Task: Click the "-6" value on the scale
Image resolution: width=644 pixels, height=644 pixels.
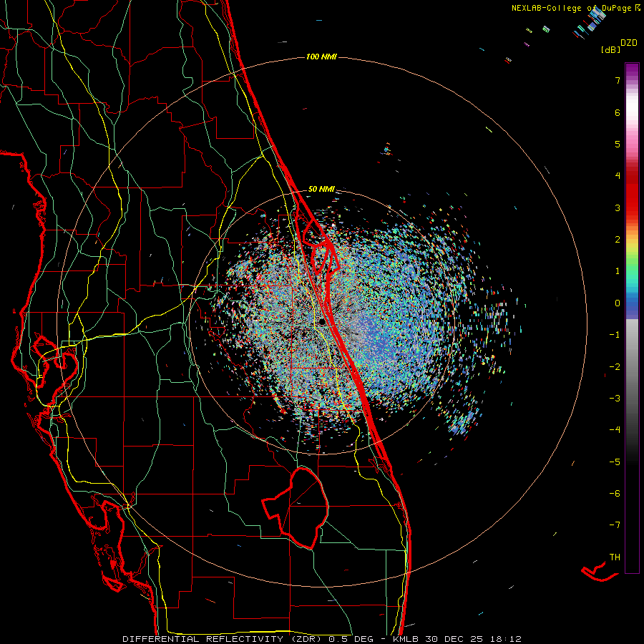Action: [x=615, y=494]
